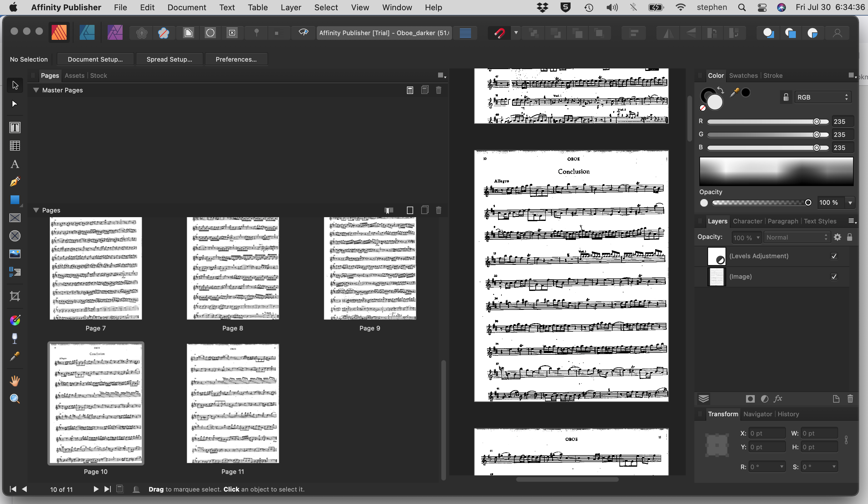Click the X position input field
The image size is (868, 504).
click(x=767, y=433)
